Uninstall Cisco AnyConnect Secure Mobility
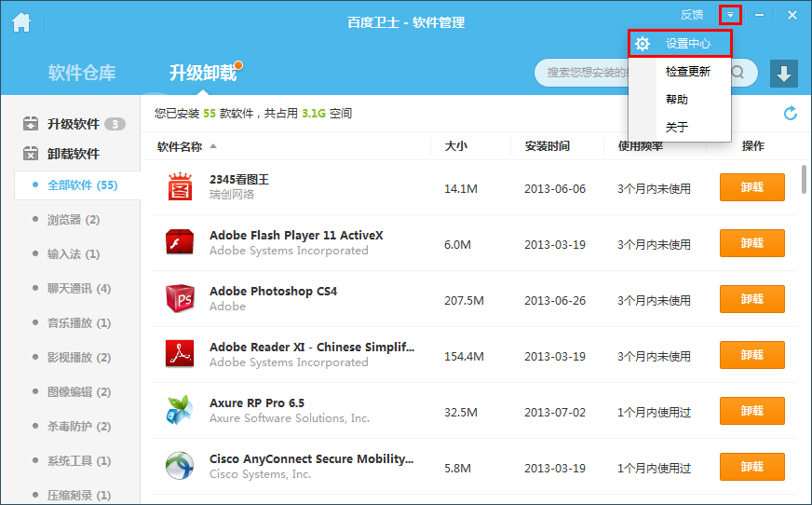 751,467
